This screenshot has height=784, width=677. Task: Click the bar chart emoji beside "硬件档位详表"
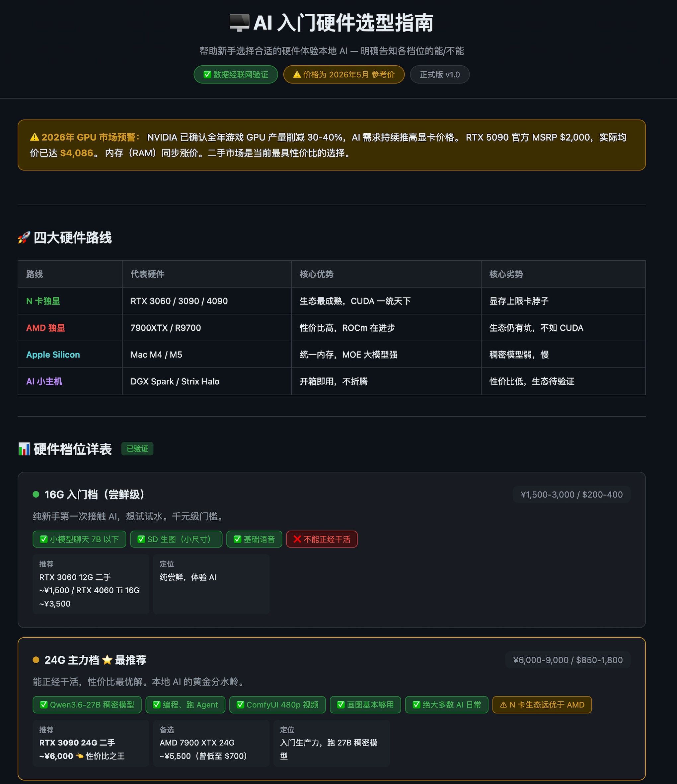click(24, 449)
